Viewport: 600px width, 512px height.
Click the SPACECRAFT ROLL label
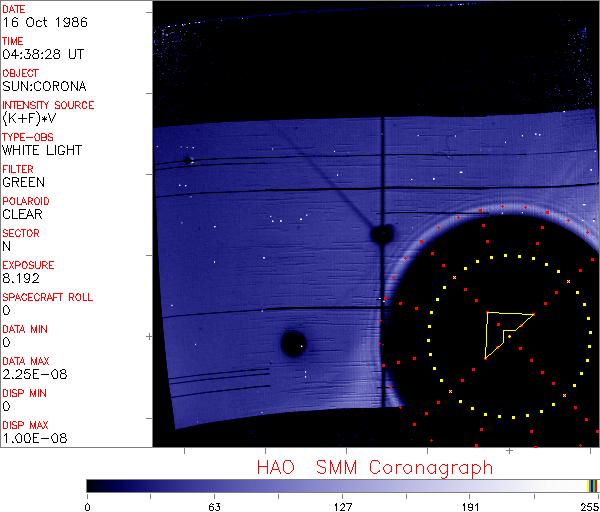click(47, 297)
